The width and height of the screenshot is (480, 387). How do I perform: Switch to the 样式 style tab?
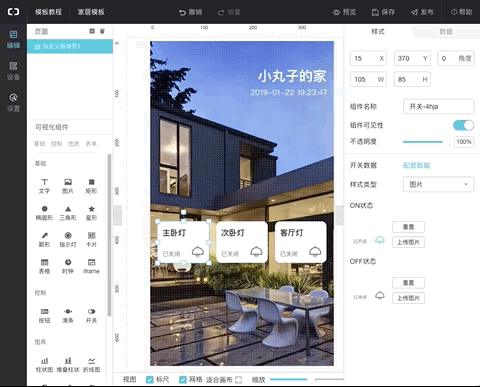click(x=378, y=32)
